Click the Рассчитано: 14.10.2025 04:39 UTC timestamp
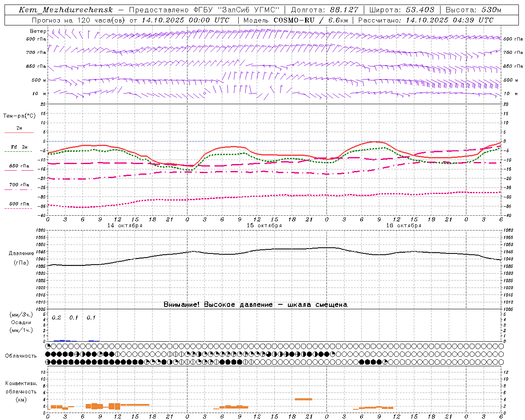 coord(426,20)
